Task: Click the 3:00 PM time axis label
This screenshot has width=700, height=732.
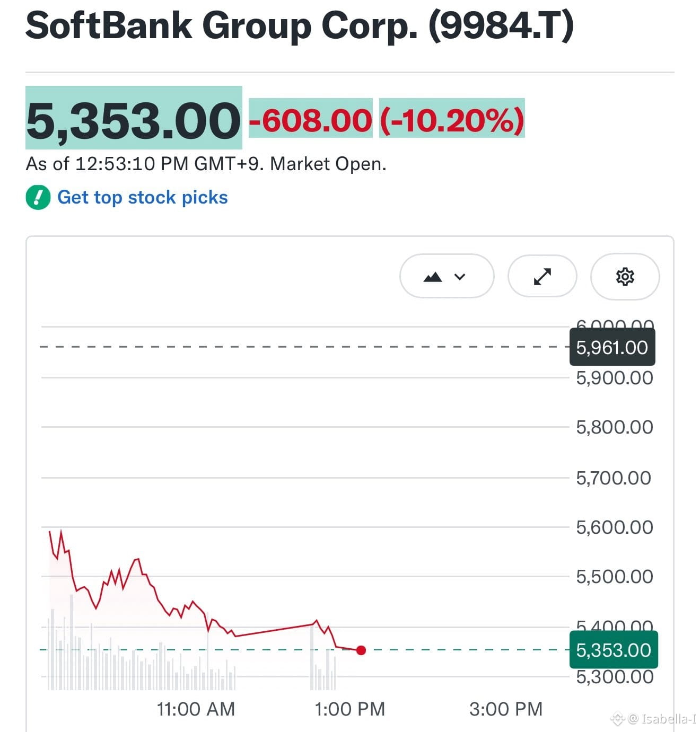Action: [506, 709]
